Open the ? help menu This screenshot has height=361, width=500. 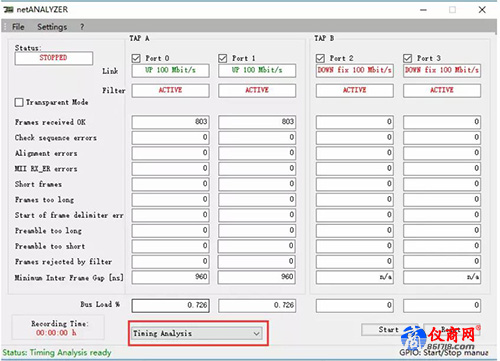[82, 27]
